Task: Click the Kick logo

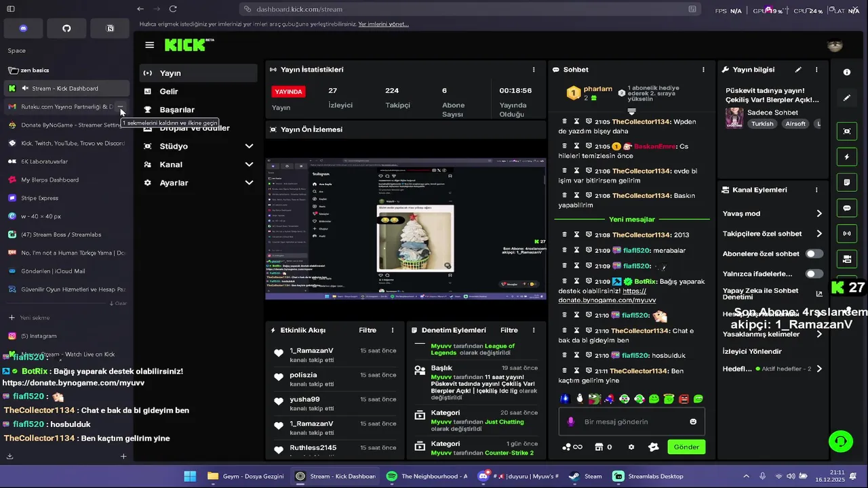Action: pos(189,45)
